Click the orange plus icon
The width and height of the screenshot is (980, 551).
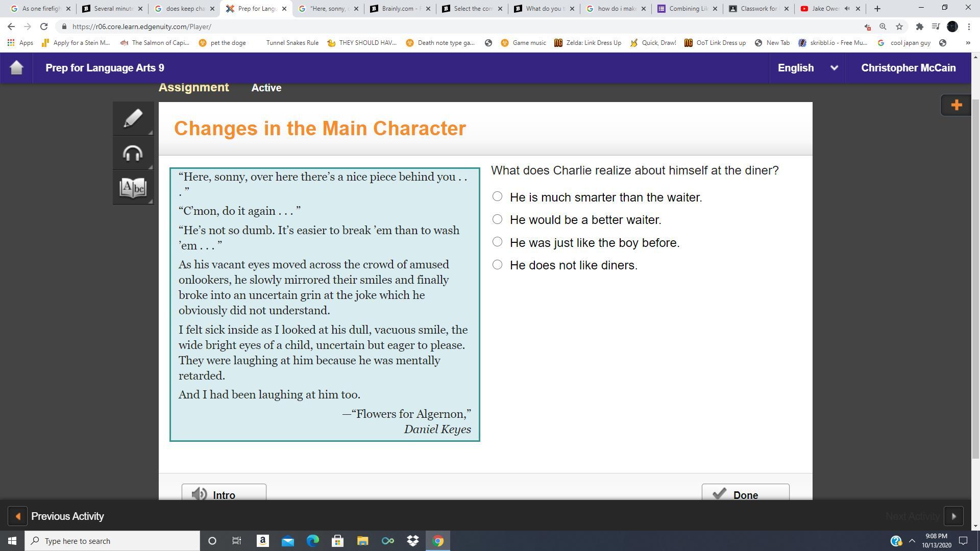pos(956,105)
